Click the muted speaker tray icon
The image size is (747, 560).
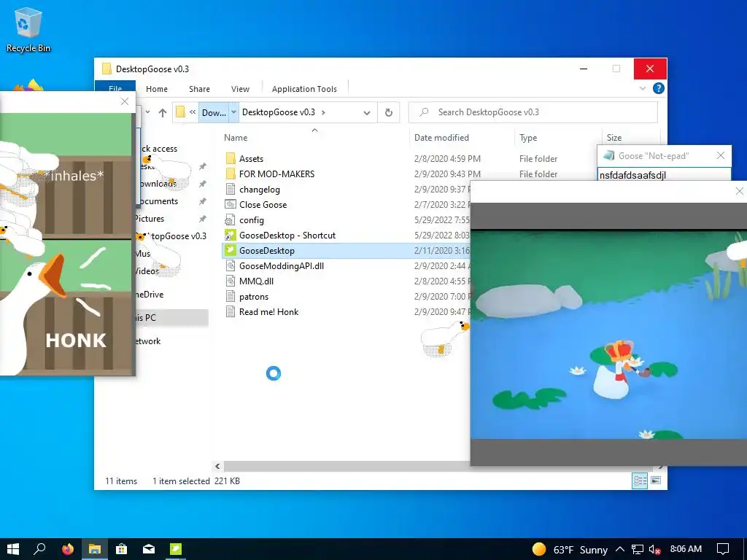pyautogui.click(x=654, y=550)
